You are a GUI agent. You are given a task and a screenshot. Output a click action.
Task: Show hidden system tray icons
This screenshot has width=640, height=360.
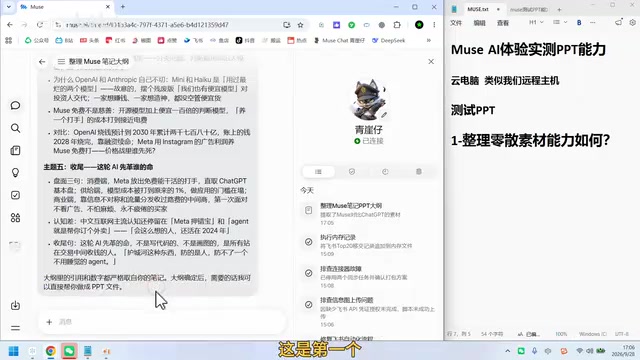click(x=507, y=351)
